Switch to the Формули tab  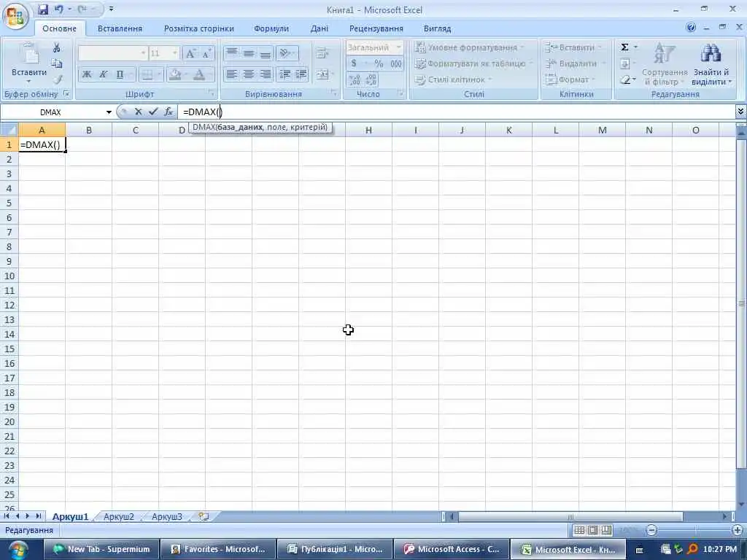[x=271, y=28]
